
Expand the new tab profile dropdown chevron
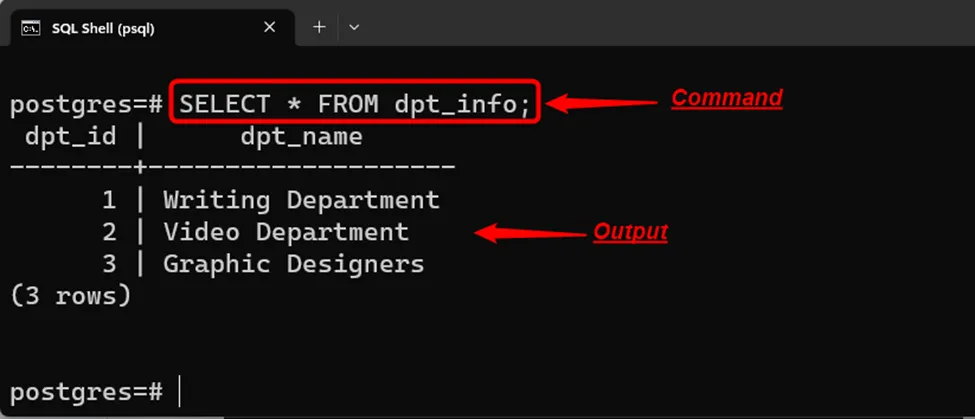tap(353, 27)
